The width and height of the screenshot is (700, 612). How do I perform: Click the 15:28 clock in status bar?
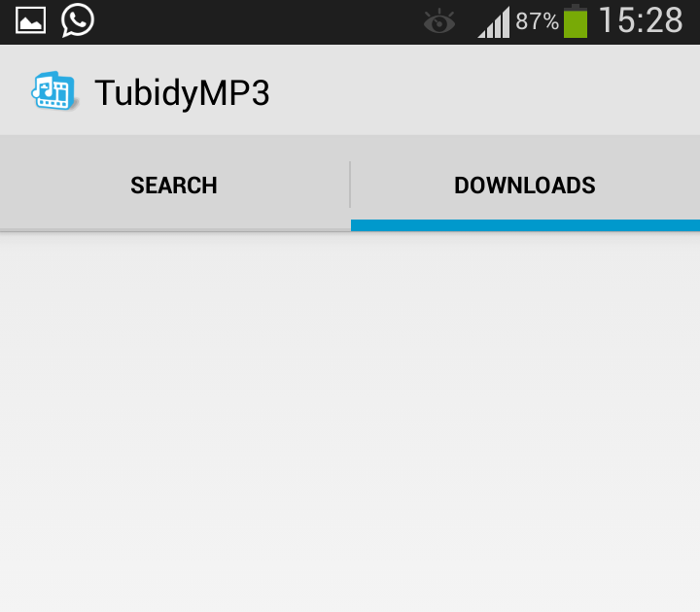coord(641,20)
